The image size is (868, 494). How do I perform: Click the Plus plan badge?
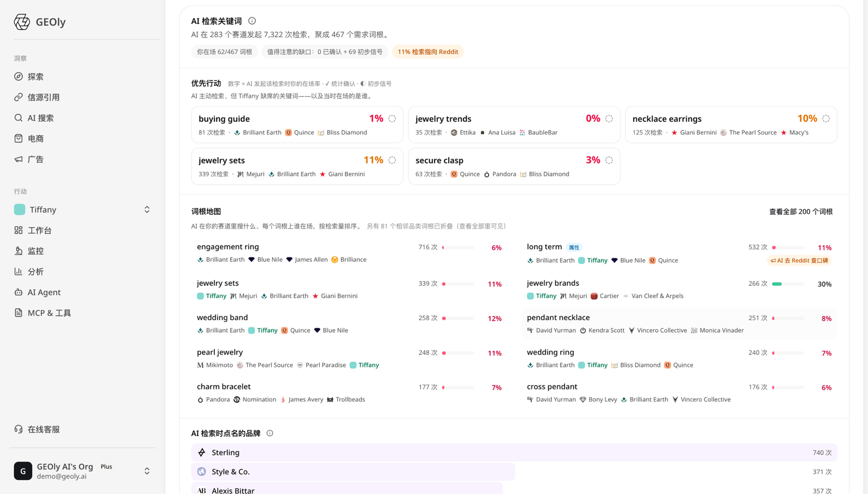click(107, 467)
